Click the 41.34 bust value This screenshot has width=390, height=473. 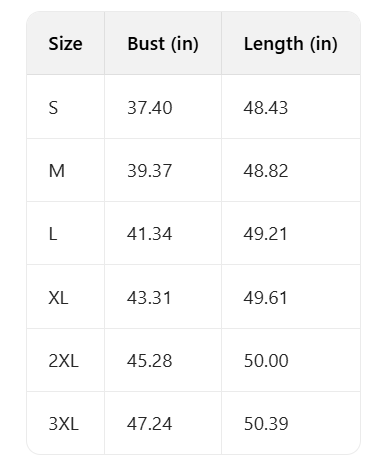coord(150,234)
